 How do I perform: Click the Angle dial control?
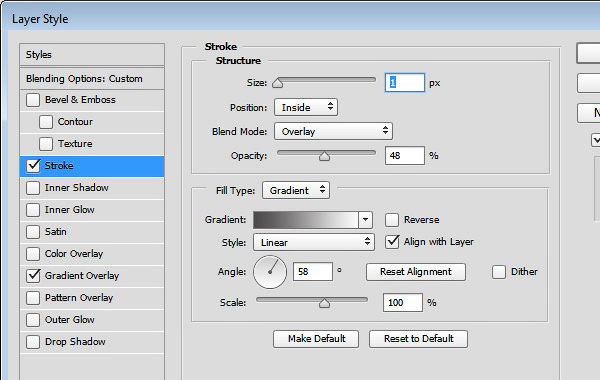tap(270, 272)
